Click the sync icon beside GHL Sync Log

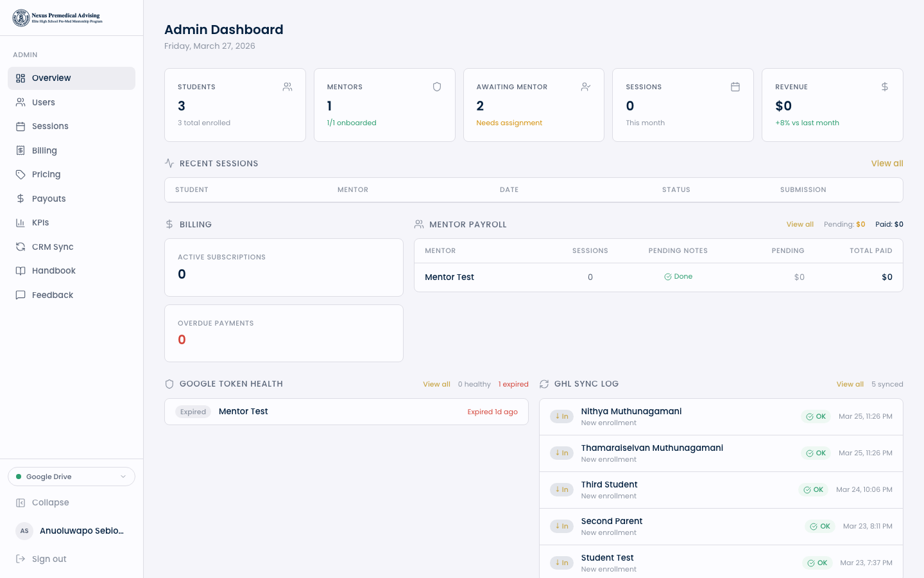544,384
